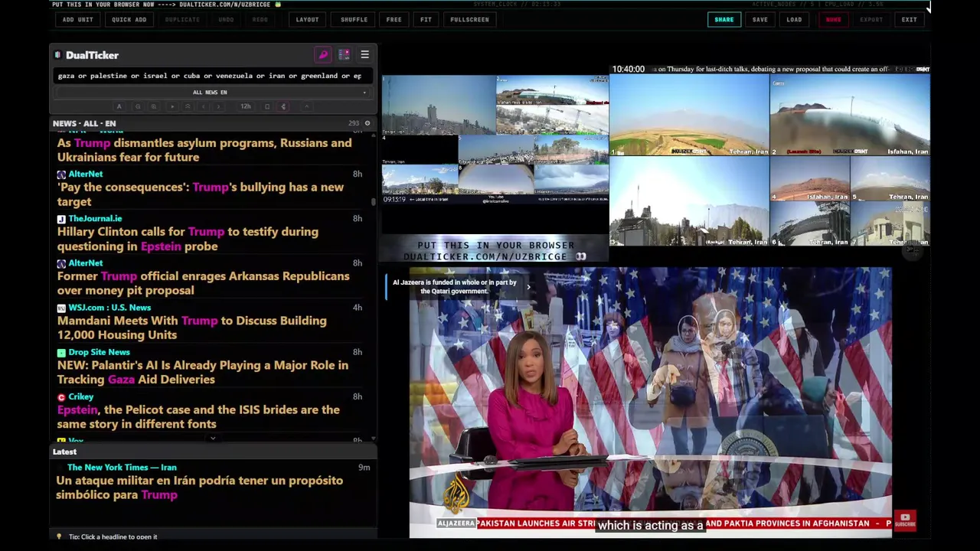Click the Drop Site News source icon
This screenshot has width=980, height=551.
click(61, 352)
